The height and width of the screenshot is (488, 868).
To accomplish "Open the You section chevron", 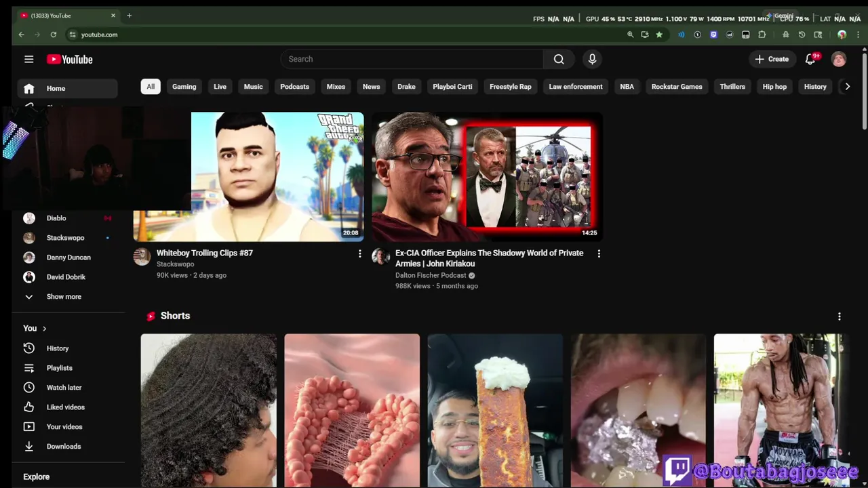I will 45,329.
